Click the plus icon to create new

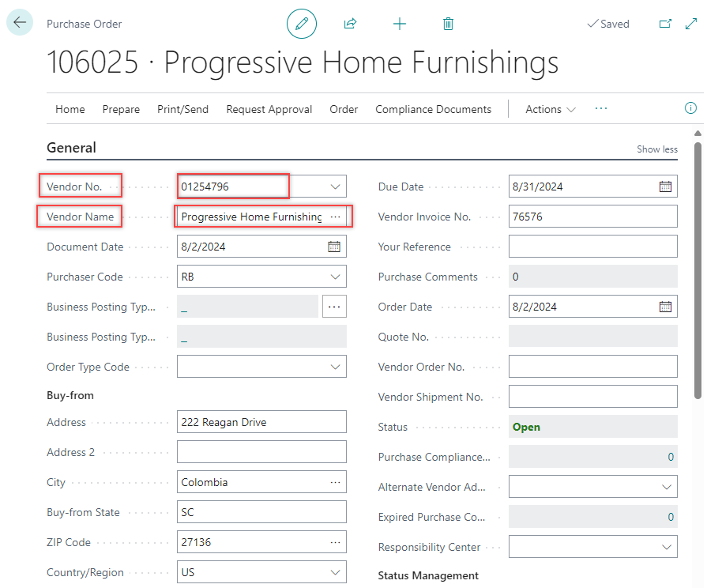[x=400, y=24]
